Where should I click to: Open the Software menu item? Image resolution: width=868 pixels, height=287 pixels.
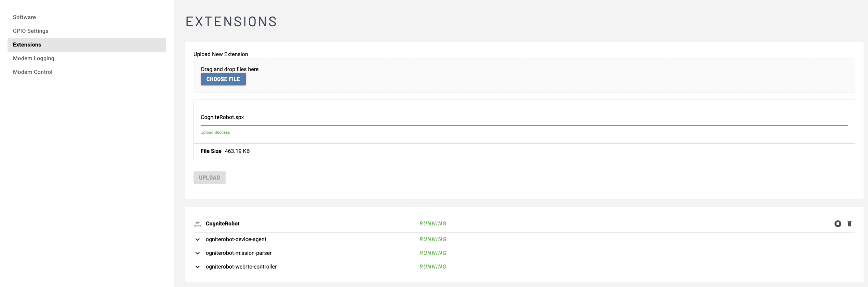tap(87, 17)
